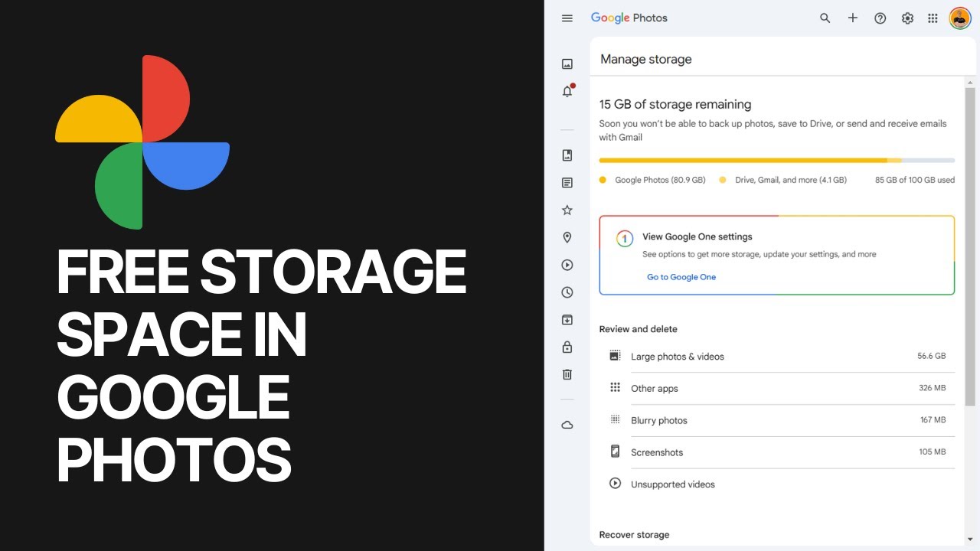Click 'Drive, Gmail, and more (4.1 GB)' label
980x551 pixels.
791,180
